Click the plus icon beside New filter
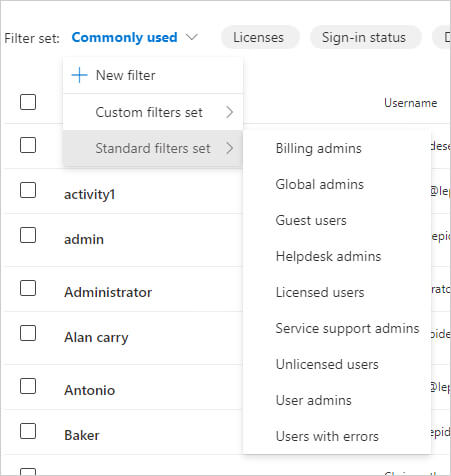Screen dimensions: 451x476 79,75
